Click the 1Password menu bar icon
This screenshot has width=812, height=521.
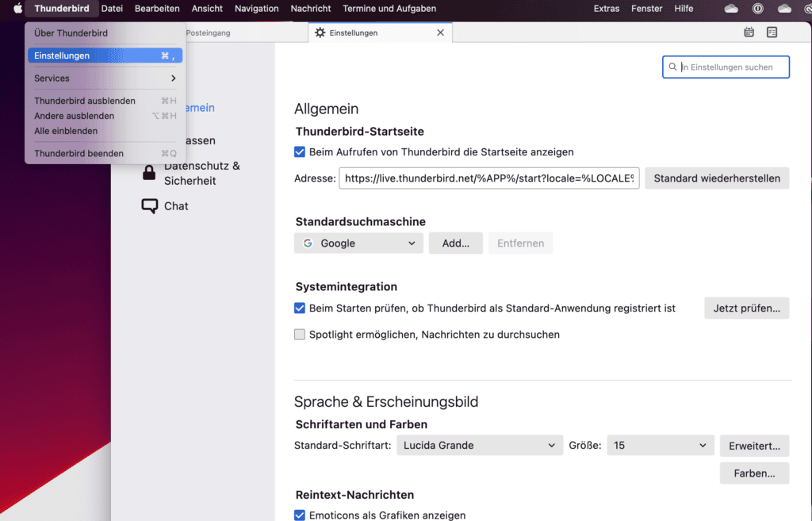click(757, 9)
